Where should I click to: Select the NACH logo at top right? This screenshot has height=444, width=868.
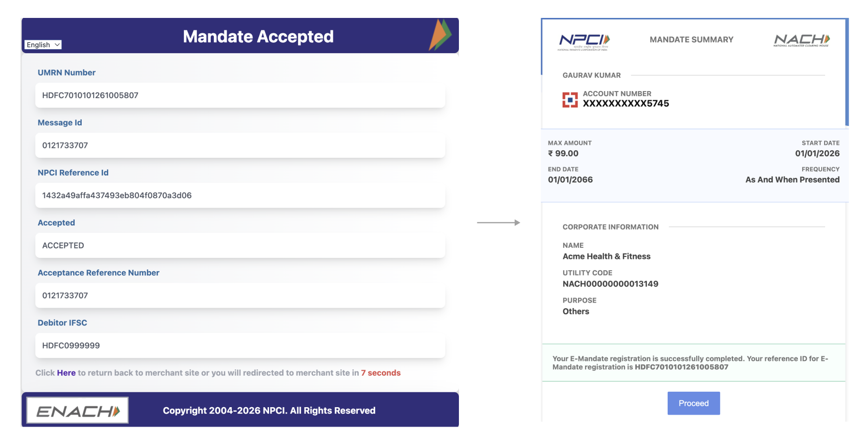(802, 39)
